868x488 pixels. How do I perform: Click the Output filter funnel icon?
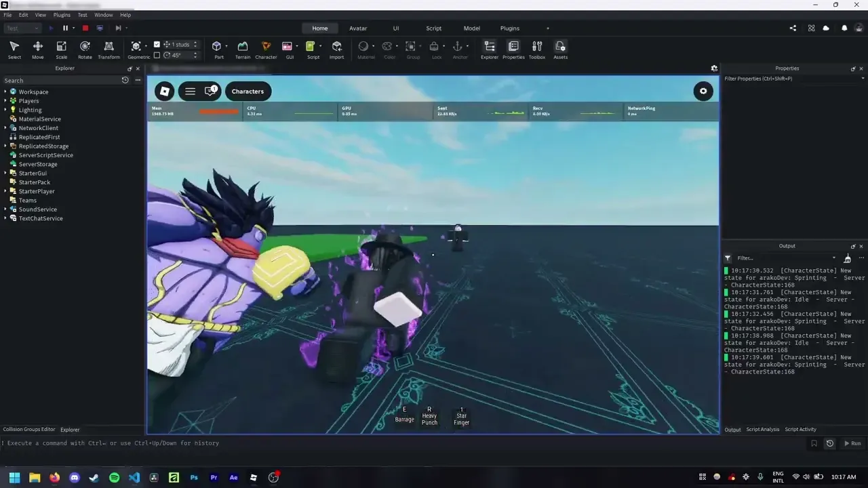pos(728,258)
